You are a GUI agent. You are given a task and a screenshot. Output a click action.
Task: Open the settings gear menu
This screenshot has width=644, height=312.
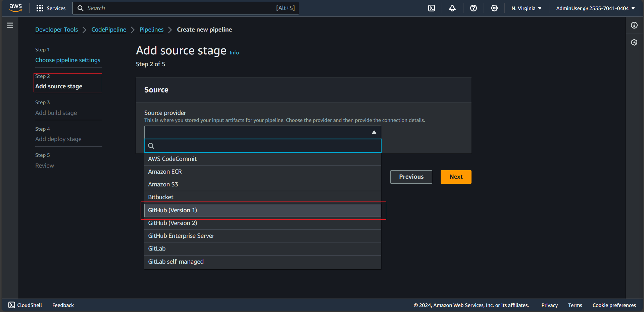point(494,8)
